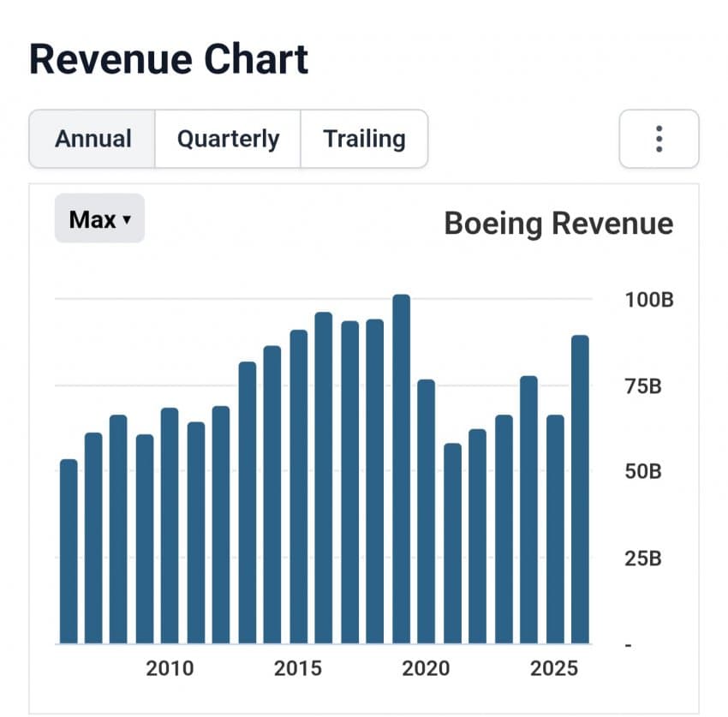Image resolution: width=728 pixels, height=717 pixels.
Task: Switch to the Annual tab
Action: coord(92,139)
